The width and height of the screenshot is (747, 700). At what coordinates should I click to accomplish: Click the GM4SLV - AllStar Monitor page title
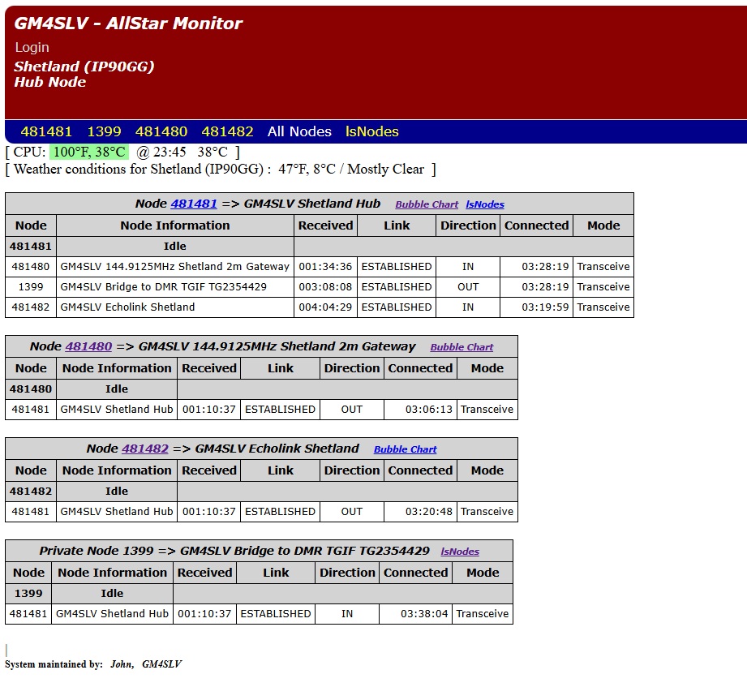[128, 24]
